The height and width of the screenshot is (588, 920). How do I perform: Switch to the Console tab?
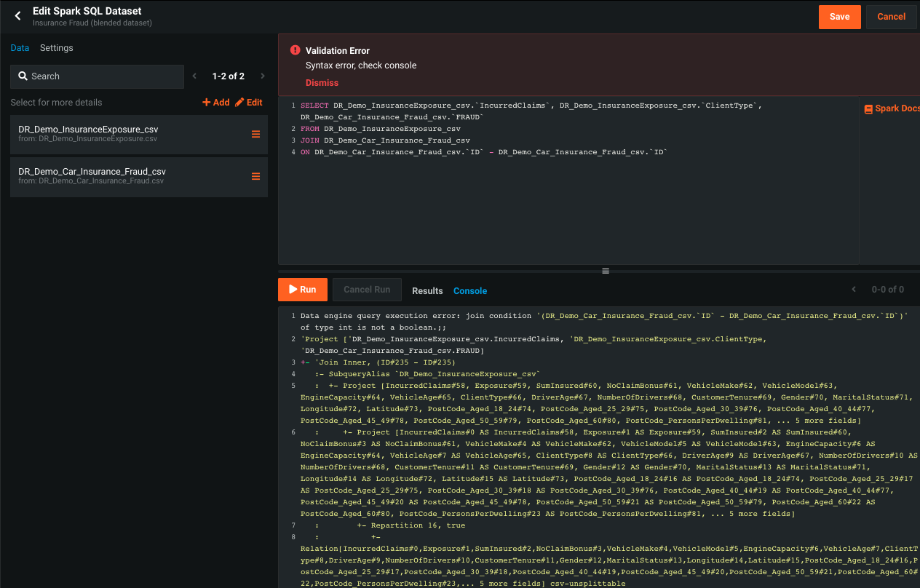tap(470, 291)
